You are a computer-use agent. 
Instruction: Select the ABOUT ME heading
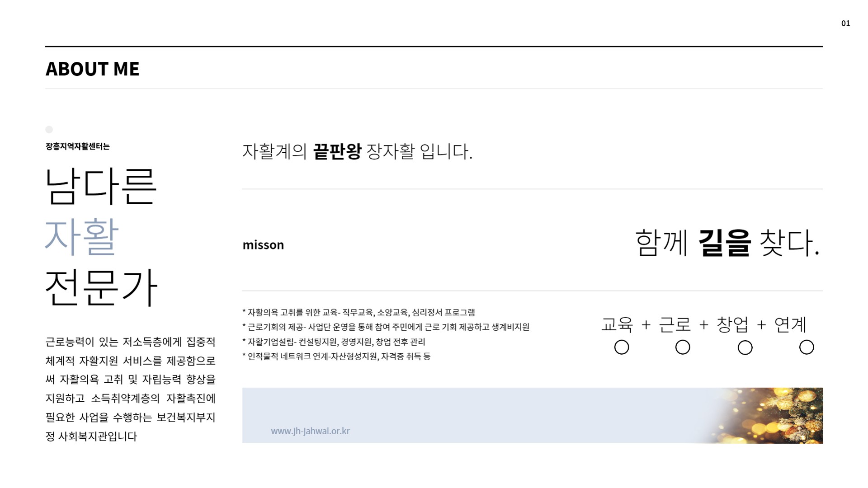coord(93,69)
